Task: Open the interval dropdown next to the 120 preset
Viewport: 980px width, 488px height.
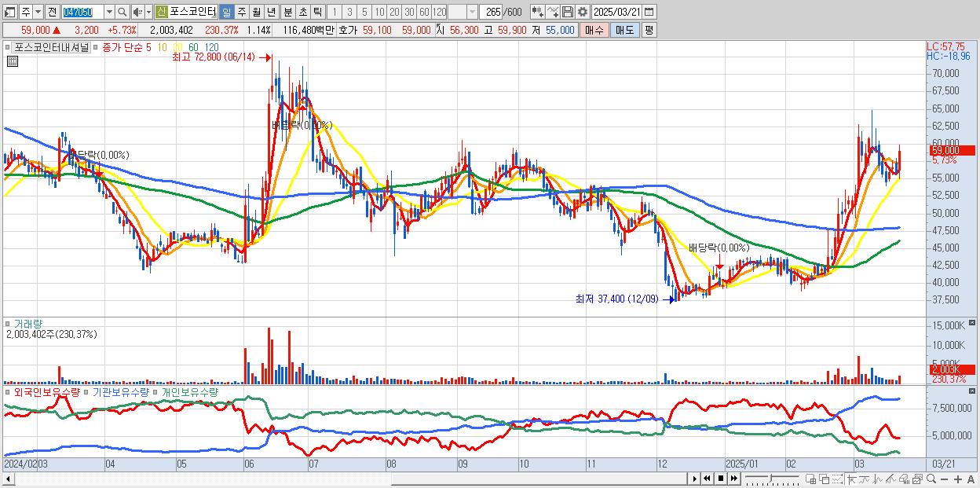Action: [x=472, y=12]
